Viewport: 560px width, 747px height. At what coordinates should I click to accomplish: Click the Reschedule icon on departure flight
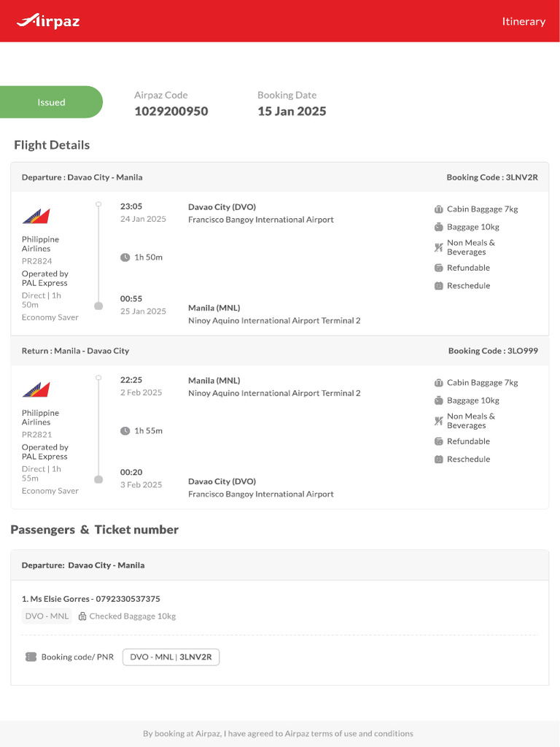tap(439, 286)
